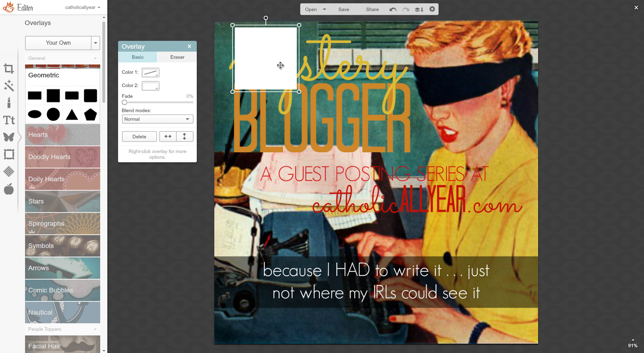Open the Doily Hearts overlay category
Screen dimensions: 644x353
pos(62,179)
